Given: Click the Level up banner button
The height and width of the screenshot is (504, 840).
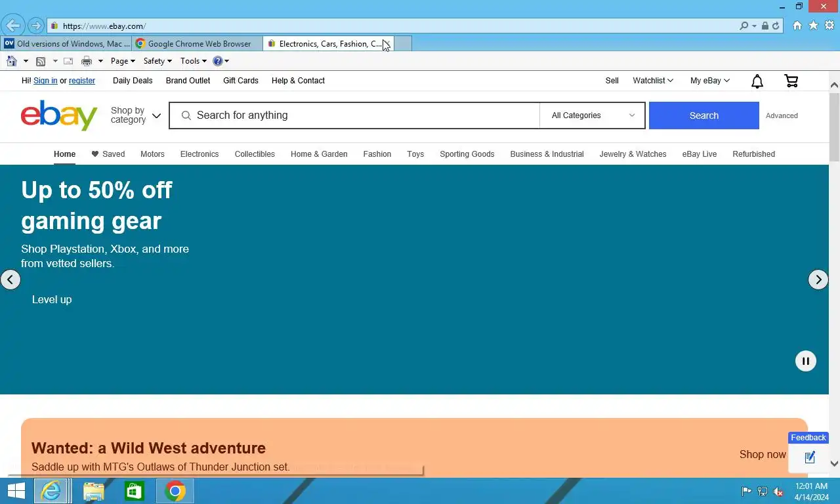Looking at the screenshot, I should 52,299.
